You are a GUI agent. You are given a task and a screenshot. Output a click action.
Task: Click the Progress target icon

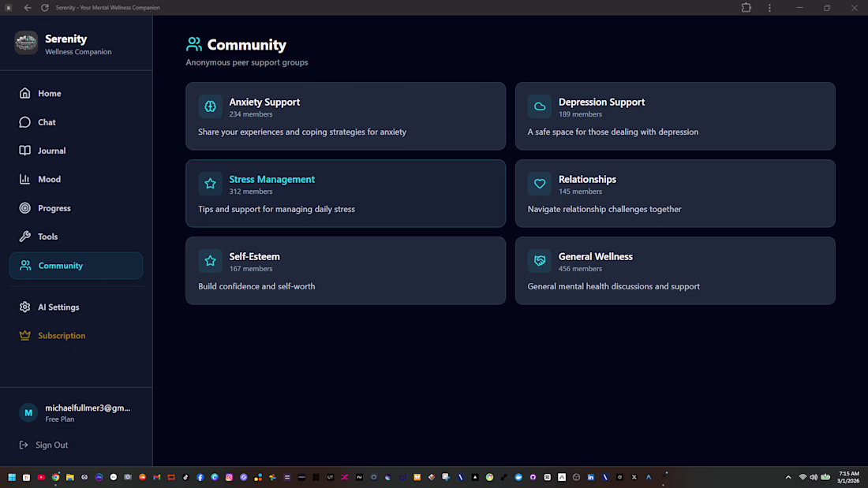pos(25,208)
